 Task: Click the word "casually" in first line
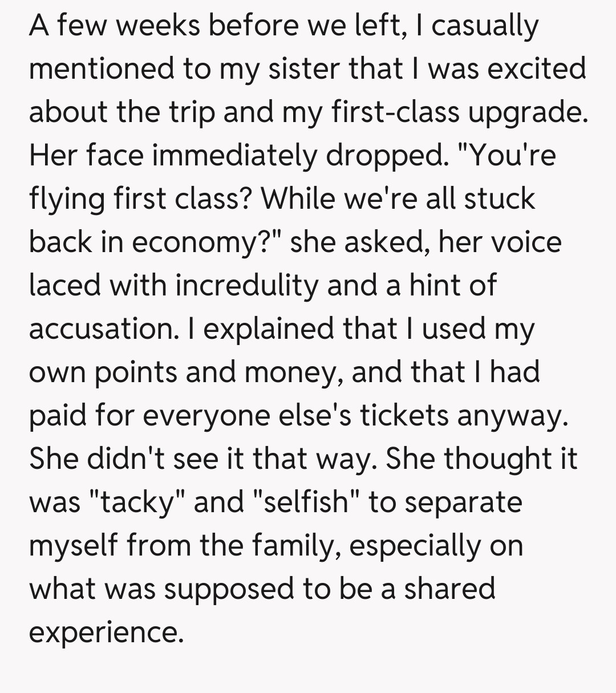point(485,27)
